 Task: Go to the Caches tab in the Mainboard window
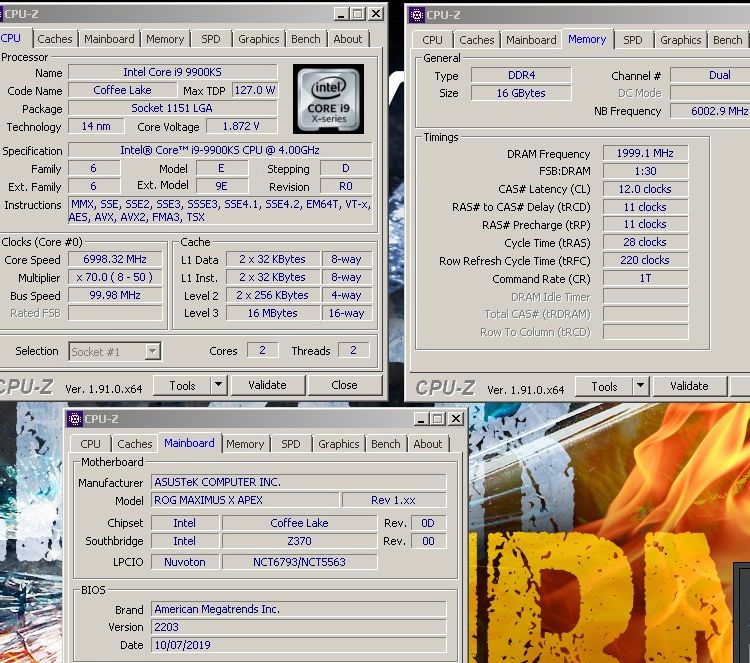click(134, 444)
